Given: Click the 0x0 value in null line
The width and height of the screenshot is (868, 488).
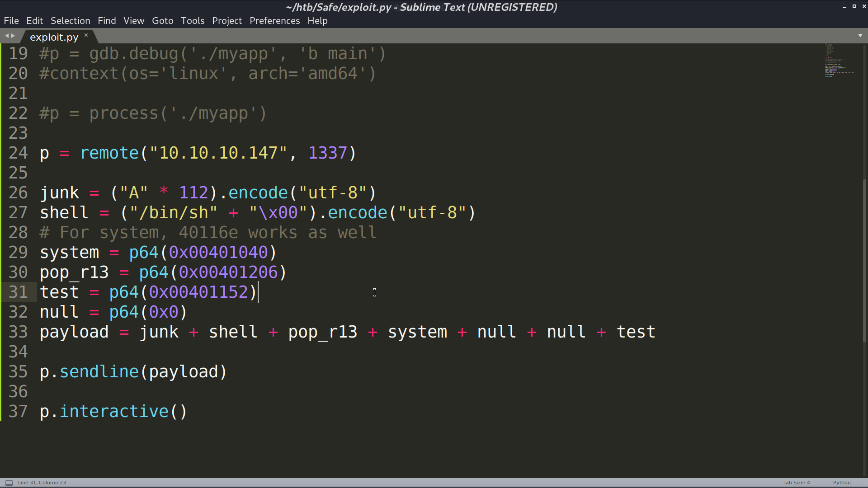Looking at the screenshot, I should pyautogui.click(x=164, y=312).
